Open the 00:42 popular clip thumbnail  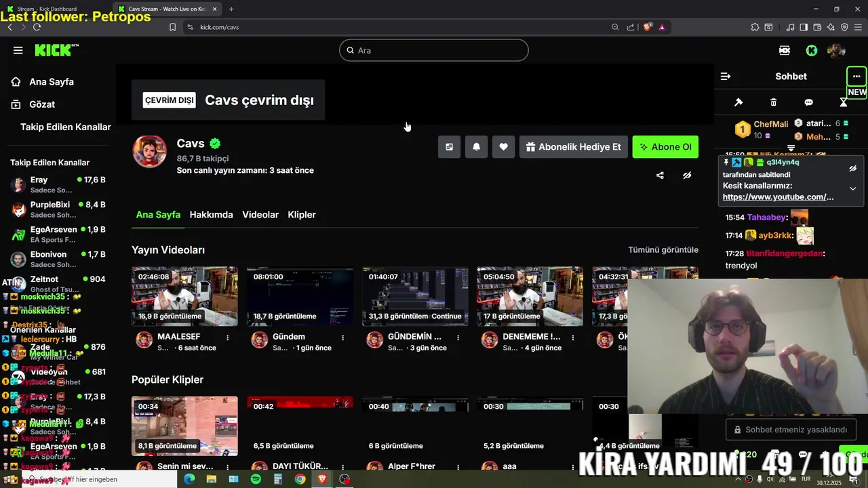point(300,426)
